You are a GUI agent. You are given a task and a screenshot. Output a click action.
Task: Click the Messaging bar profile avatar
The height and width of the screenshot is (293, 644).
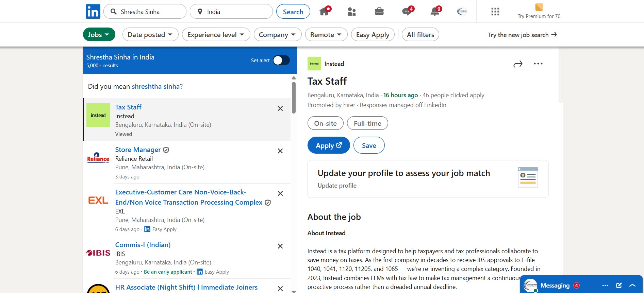point(530,286)
